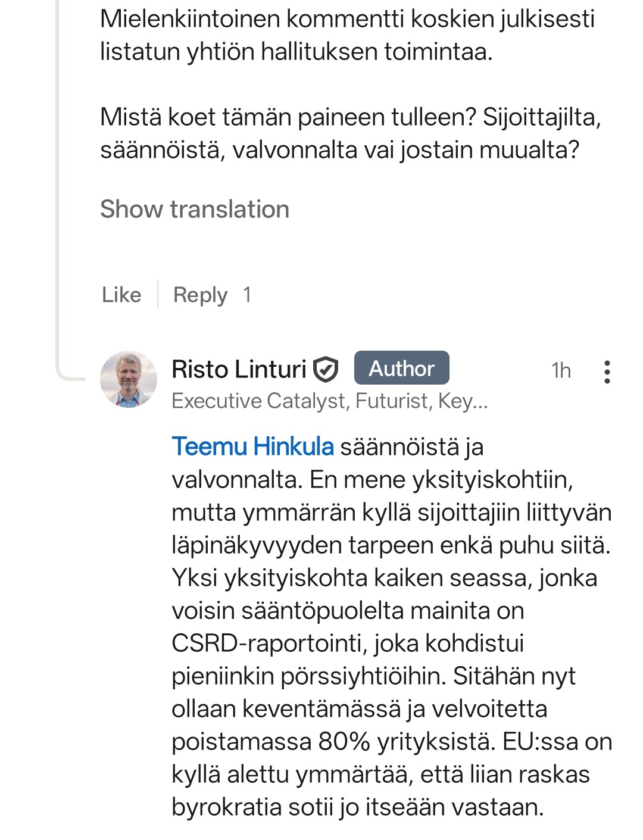Viewport: 643px width, 840px height.
Task: Tap the line "byrokratia sotii jo itseään vastaan"
Action: click(357, 807)
